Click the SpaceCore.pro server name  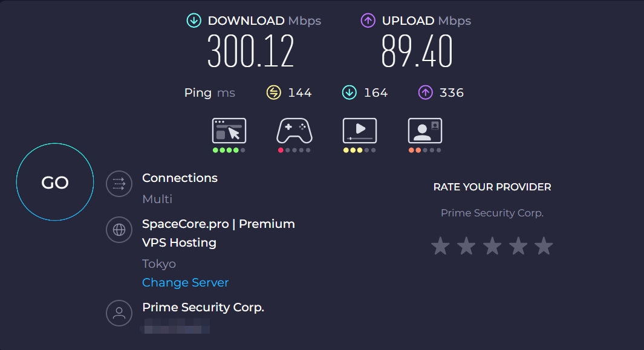coord(218,233)
